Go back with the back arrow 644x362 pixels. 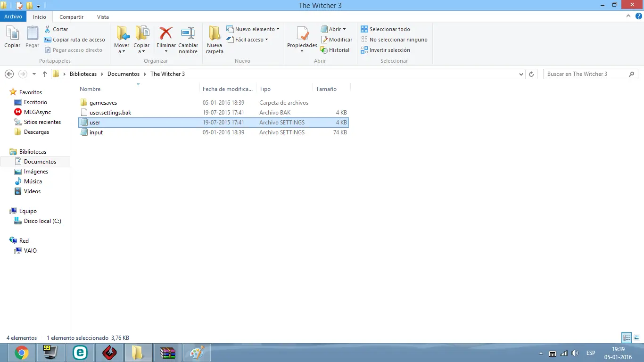[x=9, y=74]
